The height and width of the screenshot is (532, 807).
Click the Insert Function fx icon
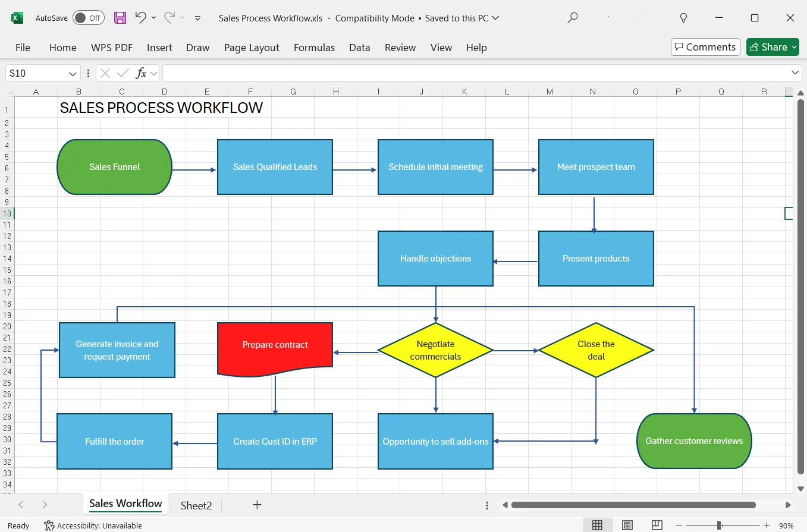(x=142, y=73)
